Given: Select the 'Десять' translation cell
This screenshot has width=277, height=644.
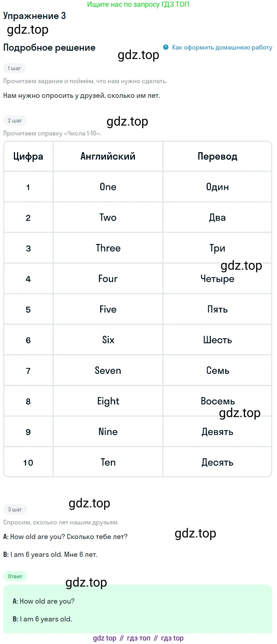Looking at the screenshot, I should coord(217,463).
